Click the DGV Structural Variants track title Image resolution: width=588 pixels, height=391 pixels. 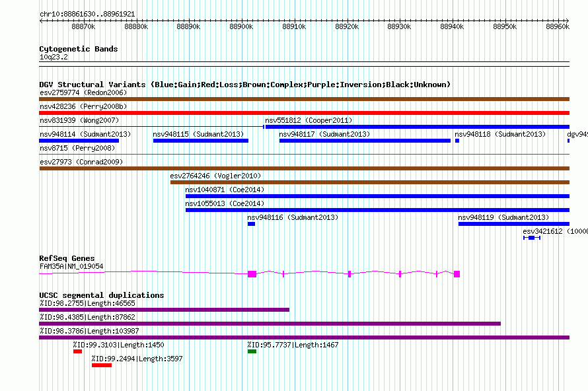click(244, 85)
